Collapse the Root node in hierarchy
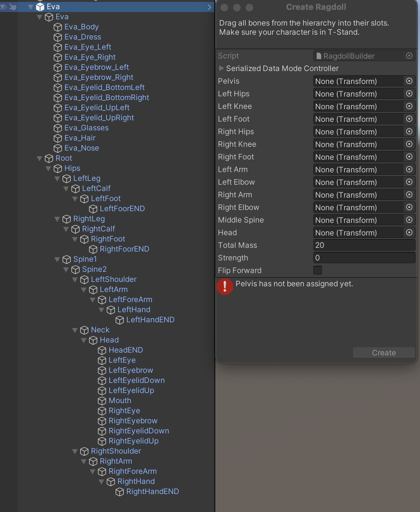Screen dimensions: 420x512 39,158
